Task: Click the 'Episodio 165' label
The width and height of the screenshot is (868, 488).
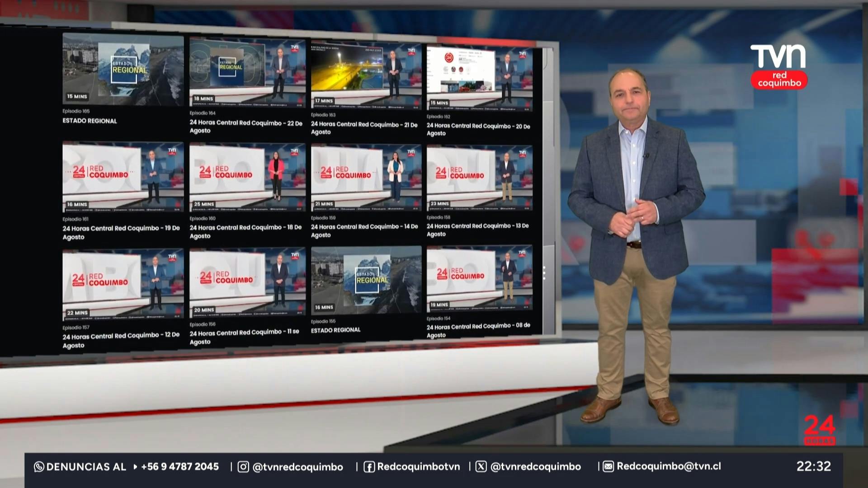Action: pyautogui.click(x=76, y=111)
